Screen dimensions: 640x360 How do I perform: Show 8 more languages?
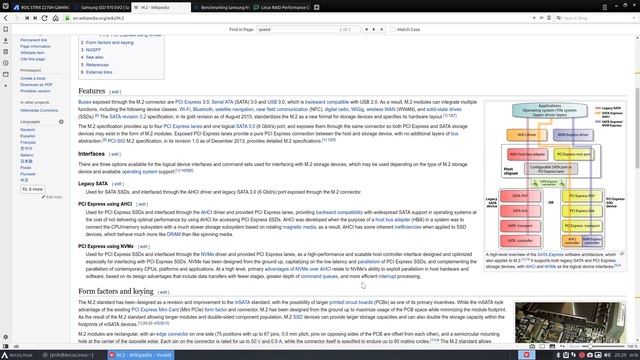pyautogui.click(x=33, y=189)
